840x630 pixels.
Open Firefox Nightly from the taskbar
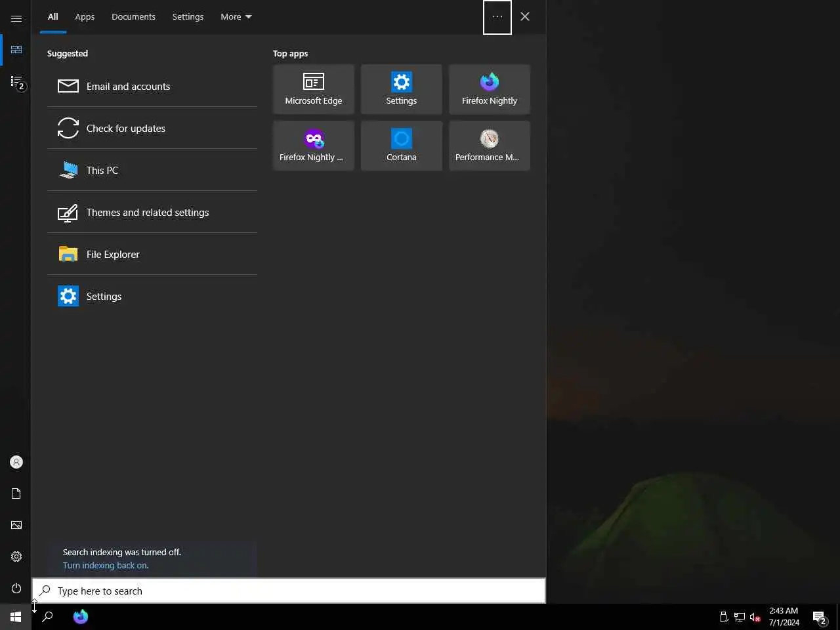[81, 617]
